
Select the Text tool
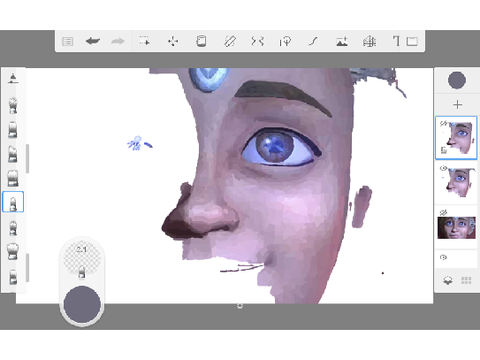pyautogui.click(x=396, y=41)
